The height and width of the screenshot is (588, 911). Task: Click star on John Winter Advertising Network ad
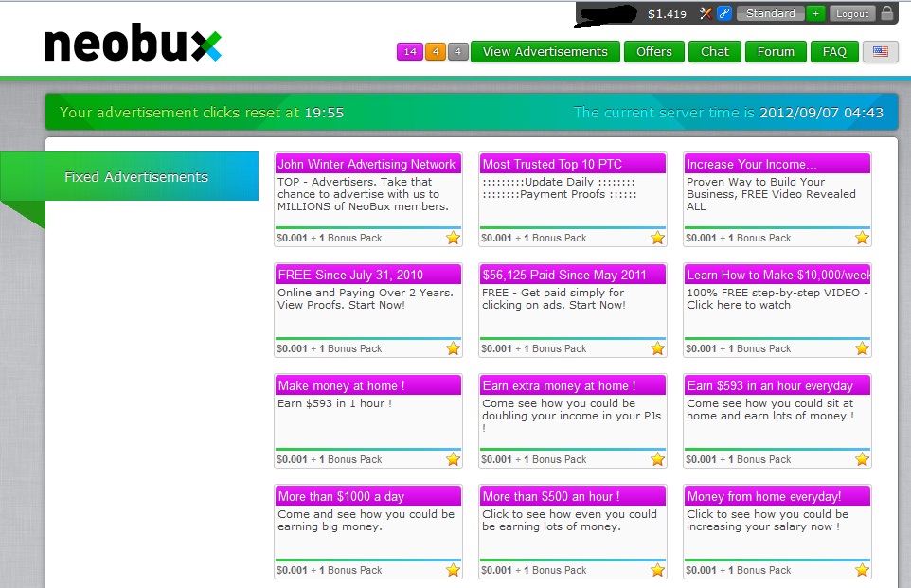coord(454,238)
